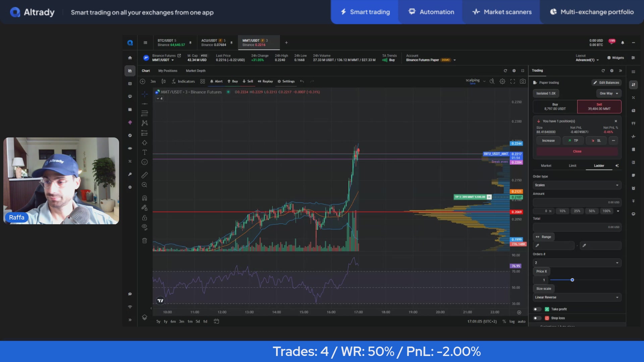Click the Total input field
The image size is (644, 362).
click(x=577, y=227)
